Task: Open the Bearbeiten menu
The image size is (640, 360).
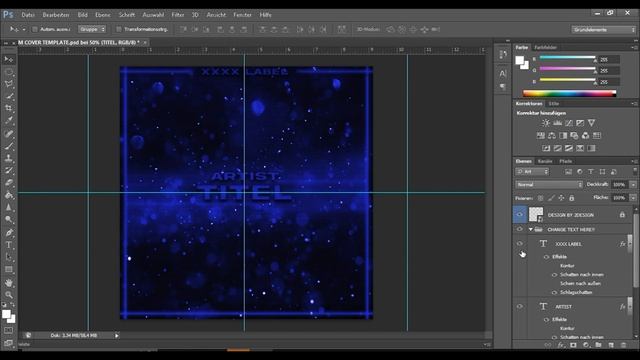Action: click(56, 15)
